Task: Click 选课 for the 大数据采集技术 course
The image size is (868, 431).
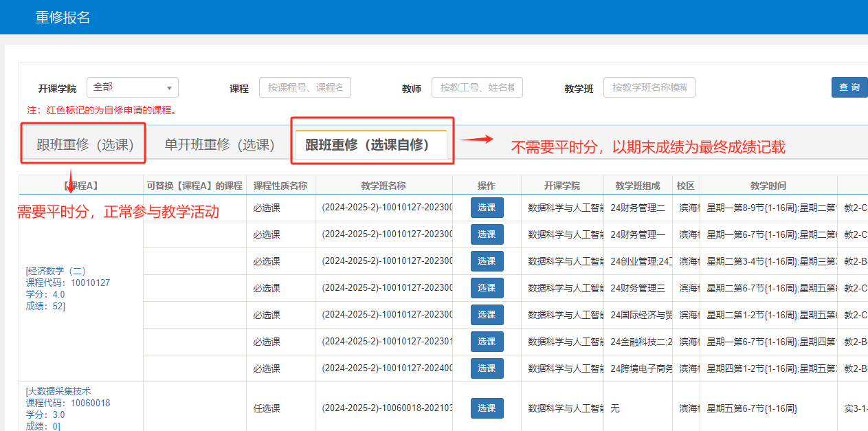Action: [487, 408]
